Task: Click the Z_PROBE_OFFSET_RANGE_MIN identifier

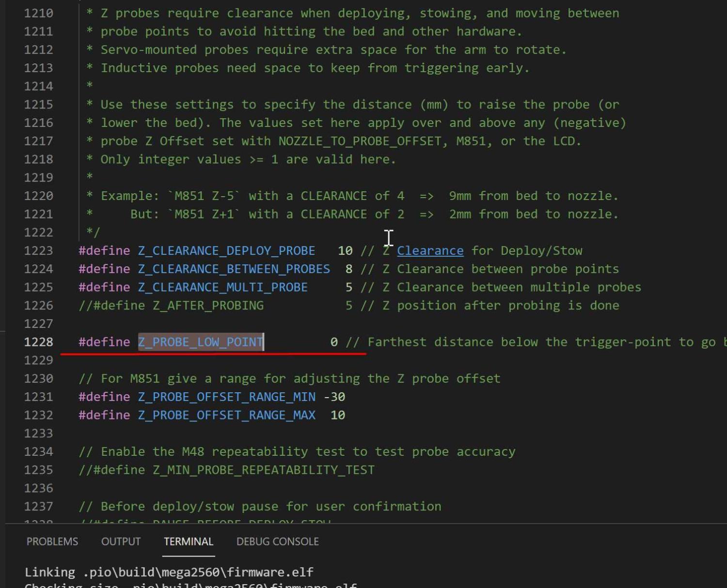Action: pyautogui.click(x=226, y=397)
